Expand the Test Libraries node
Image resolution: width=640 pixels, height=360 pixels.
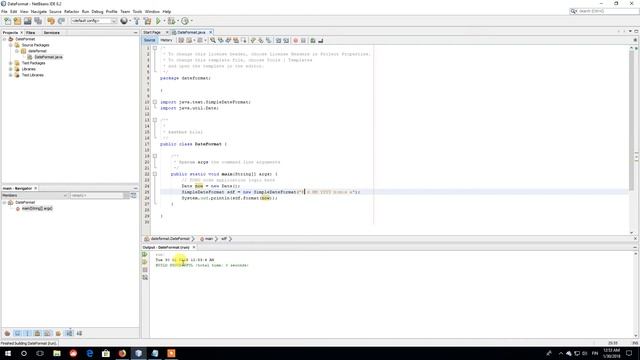coord(11,75)
